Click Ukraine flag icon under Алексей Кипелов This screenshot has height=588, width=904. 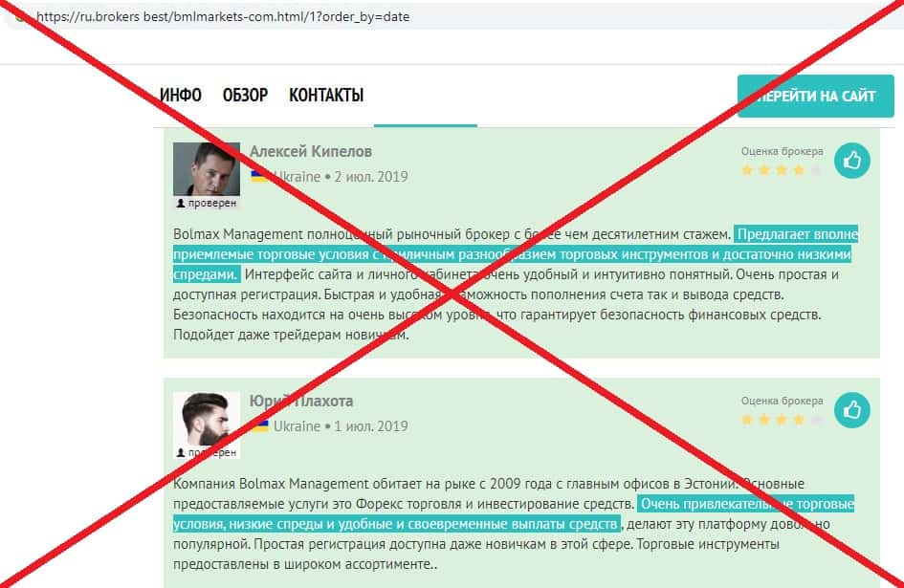click(259, 176)
